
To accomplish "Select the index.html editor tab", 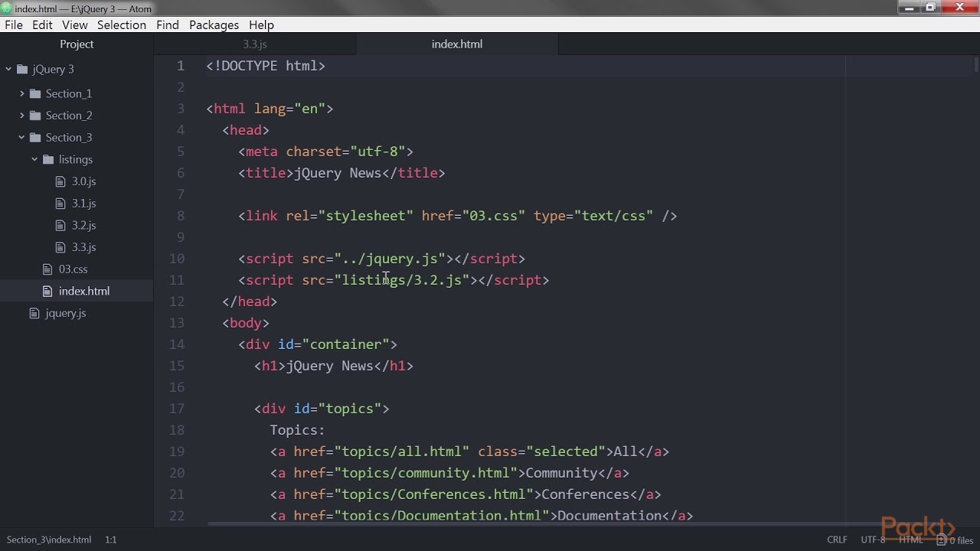I will coord(457,44).
